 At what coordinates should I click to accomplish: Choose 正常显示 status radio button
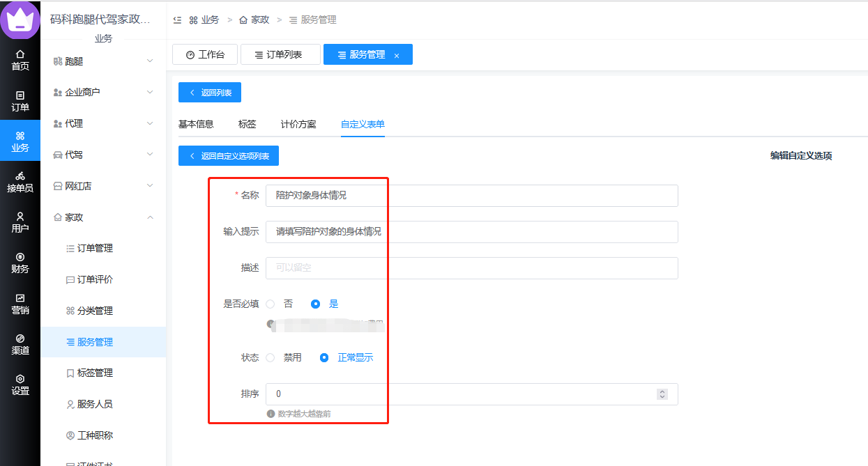(x=324, y=357)
